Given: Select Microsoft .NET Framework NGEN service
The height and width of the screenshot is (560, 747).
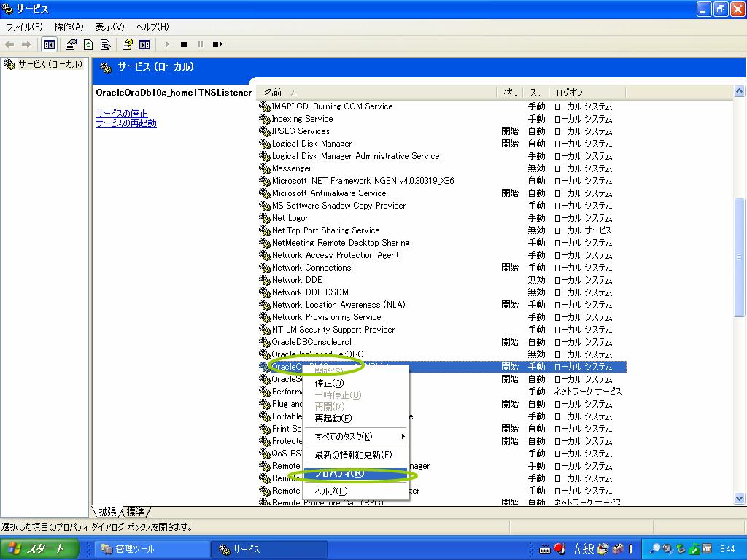Looking at the screenshot, I should 363,181.
